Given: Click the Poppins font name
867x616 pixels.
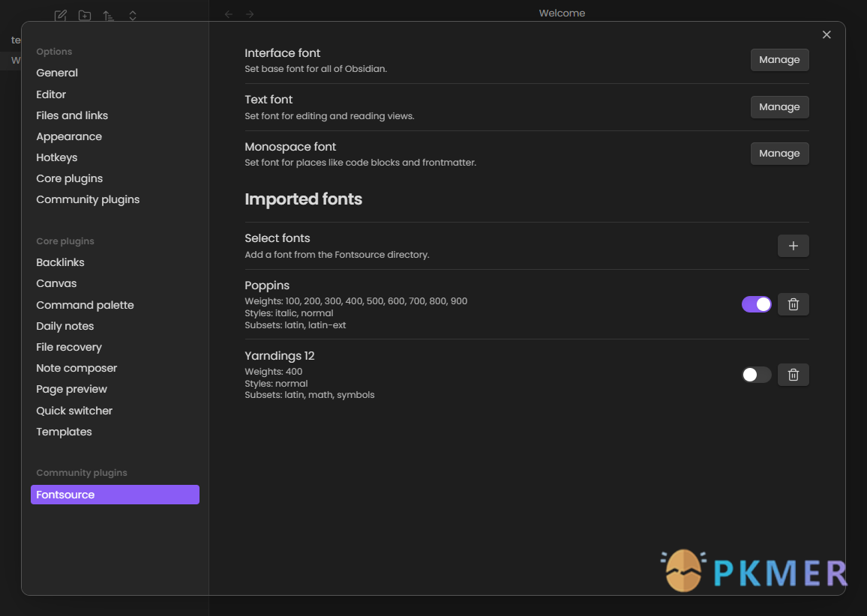Looking at the screenshot, I should point(267,286).
